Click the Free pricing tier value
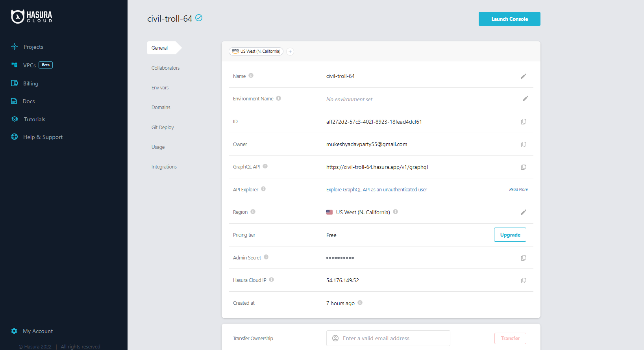 pos(331,235)
